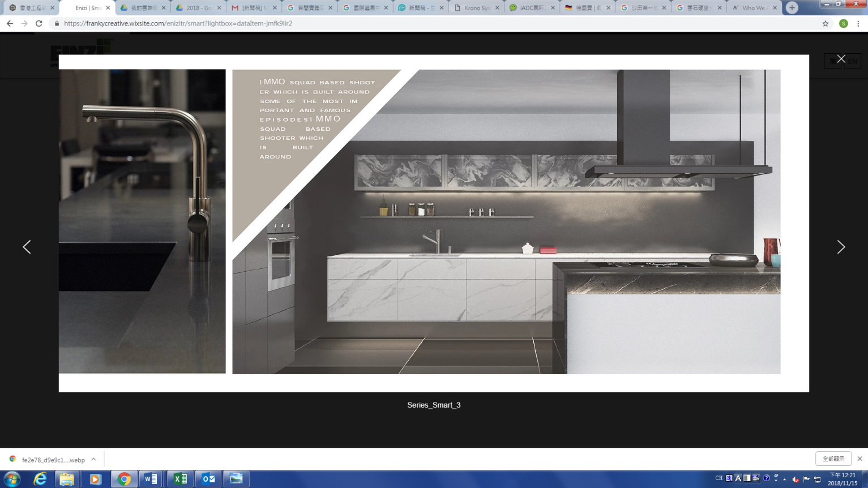Switch to the Who We Are tab
Image resolution: width=868 pixels, height=488 pixels.
tap(752, 8)
